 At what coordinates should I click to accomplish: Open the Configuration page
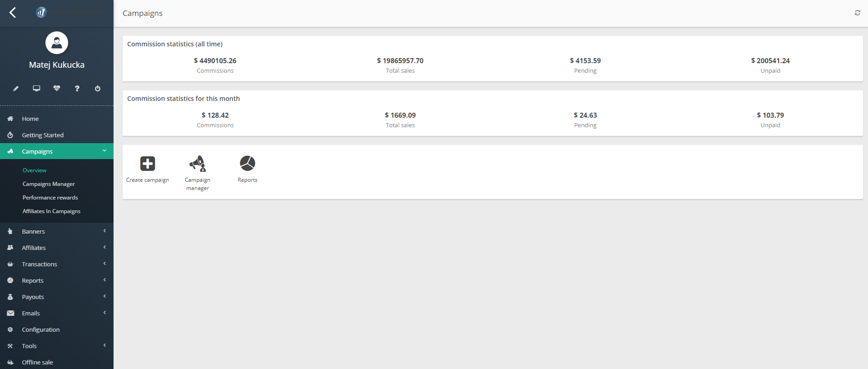click(41, 329)
